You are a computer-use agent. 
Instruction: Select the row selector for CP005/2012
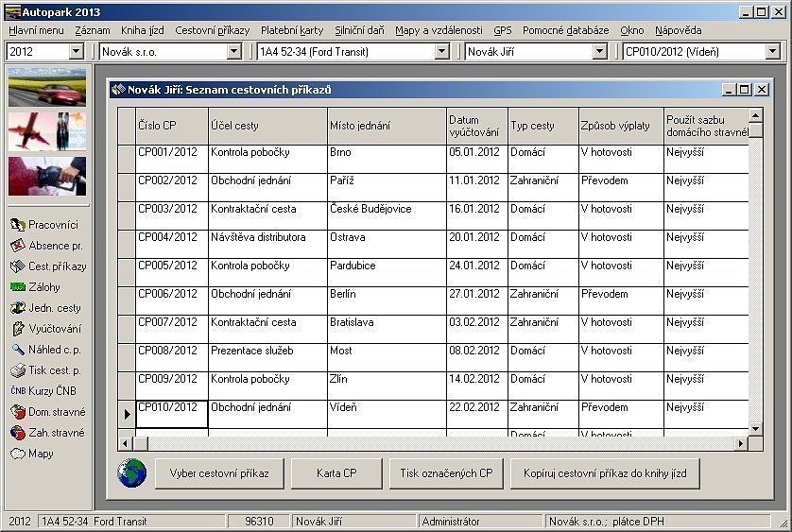127,272
